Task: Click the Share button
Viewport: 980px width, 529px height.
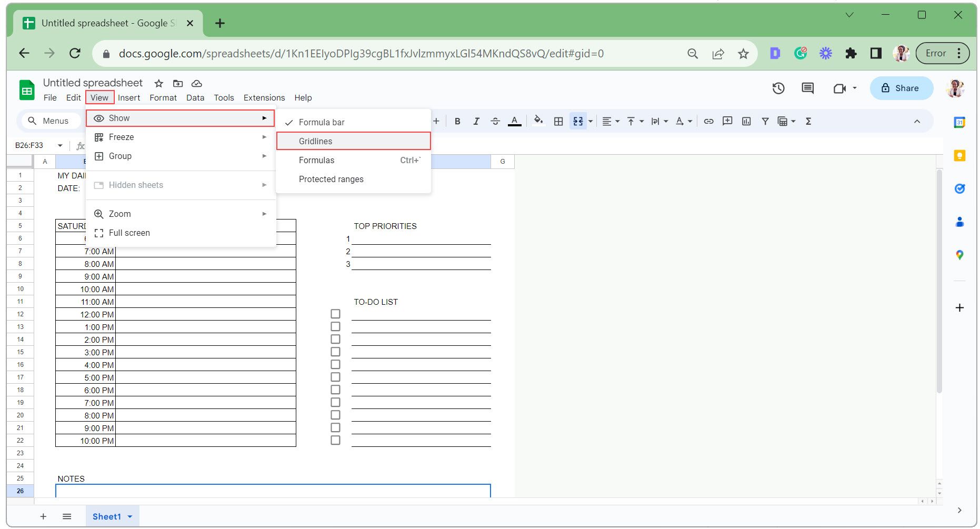Action: pos(901,88)
